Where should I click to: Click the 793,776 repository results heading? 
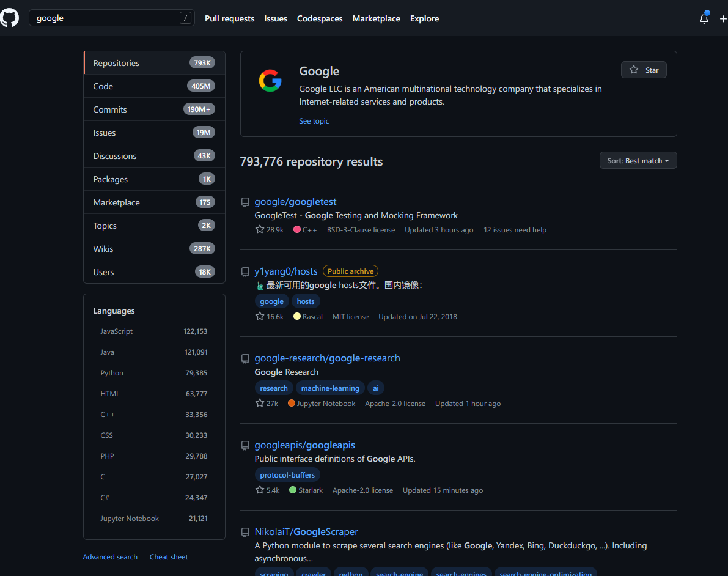pyautogui.click(x=311, y=161)
